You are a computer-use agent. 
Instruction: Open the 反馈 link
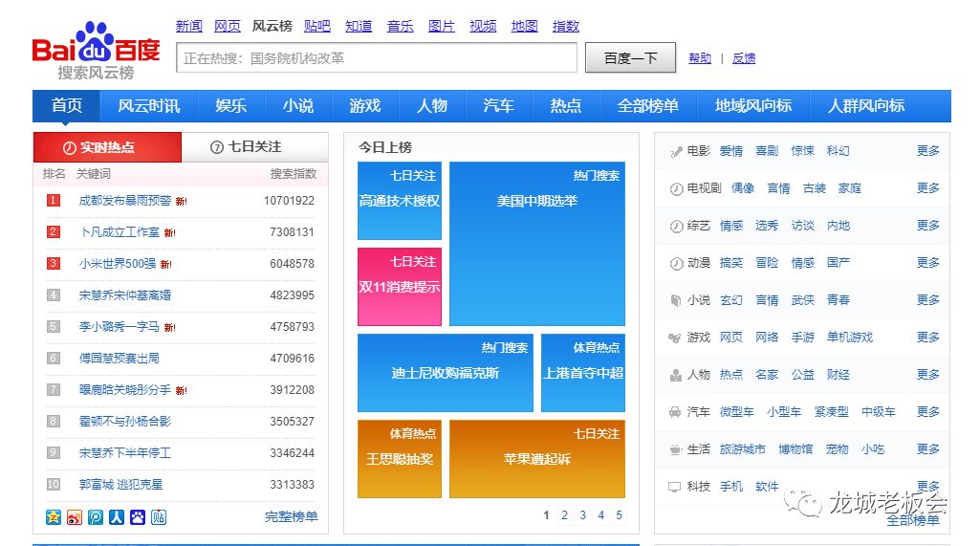point(744,58)
